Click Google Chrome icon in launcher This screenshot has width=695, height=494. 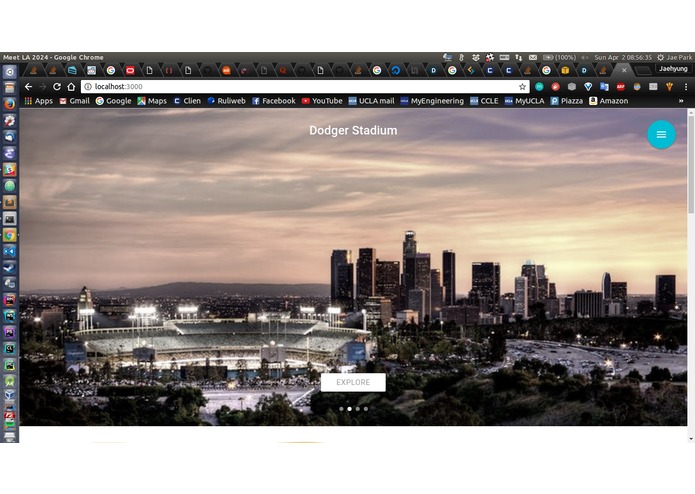9,235
